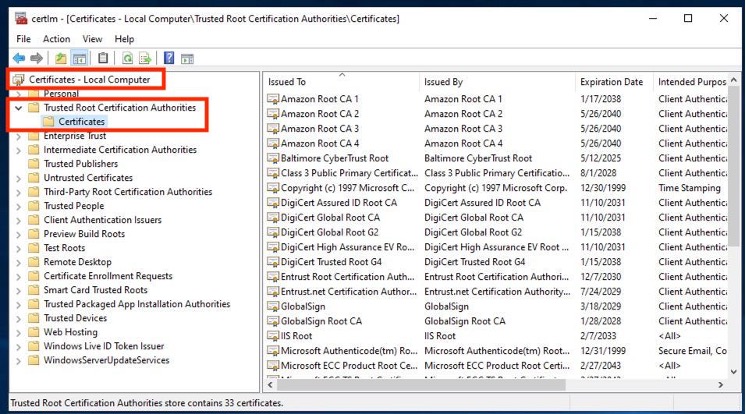Click the Up one level toolbar icon
The image size is (746, 414).
(60, 59)
